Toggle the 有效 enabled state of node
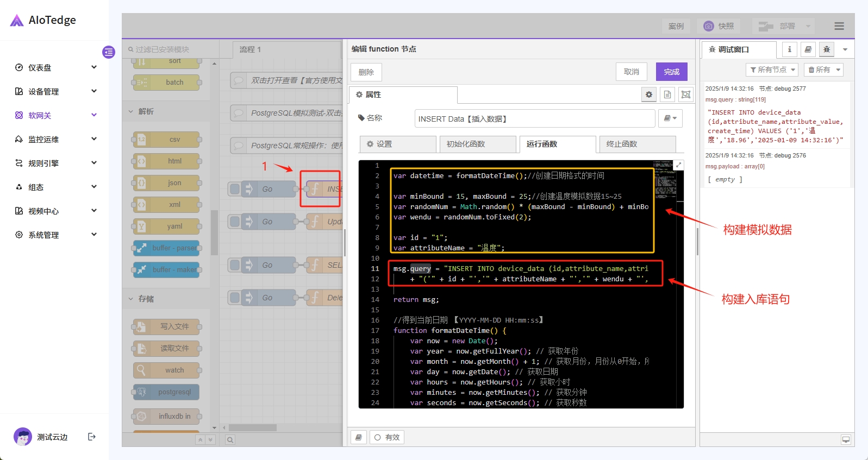Viewport: 868px width, 460px height. tap(387, 437)
